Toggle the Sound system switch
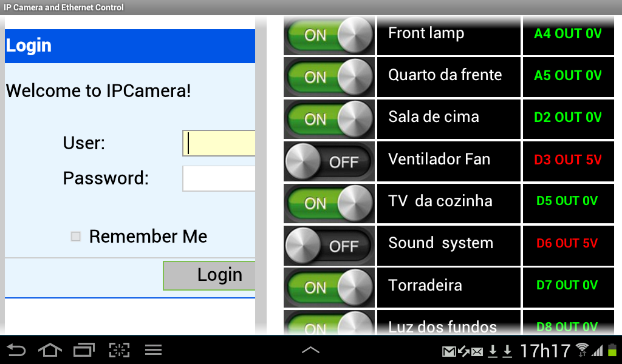Image resolution: width=622 pixels, height=364 pixels. tap(329, 246)
